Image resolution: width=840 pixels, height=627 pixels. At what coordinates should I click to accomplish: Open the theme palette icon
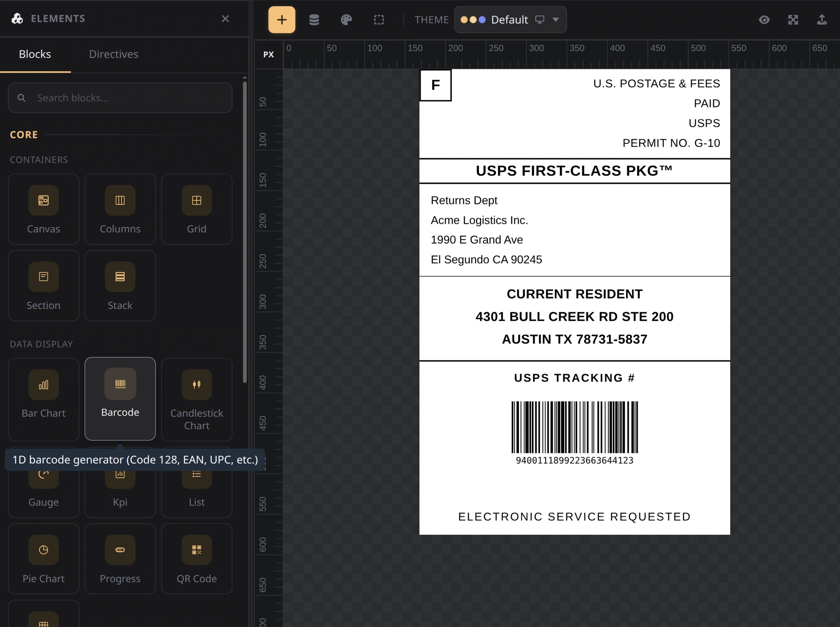346,19
